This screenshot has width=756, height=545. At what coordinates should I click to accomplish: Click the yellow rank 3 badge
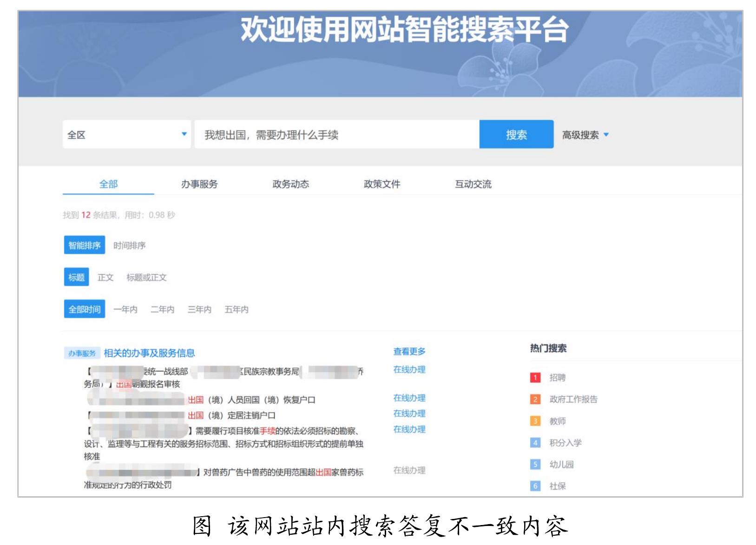535,421
